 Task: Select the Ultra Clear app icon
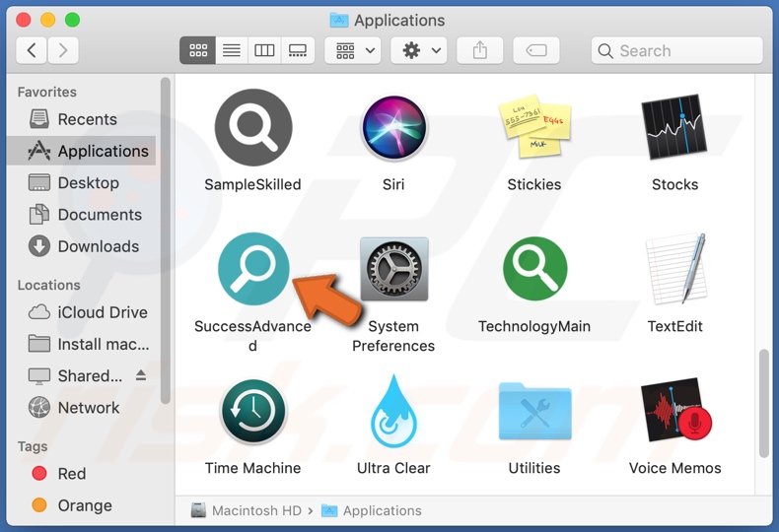tap(394, 411)
